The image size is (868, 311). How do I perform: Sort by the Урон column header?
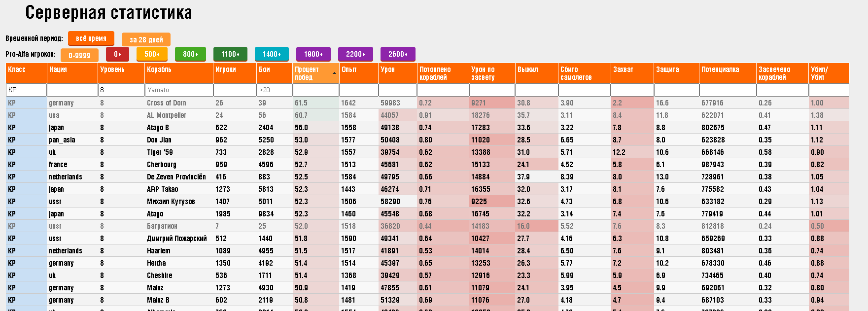point(398,73)
